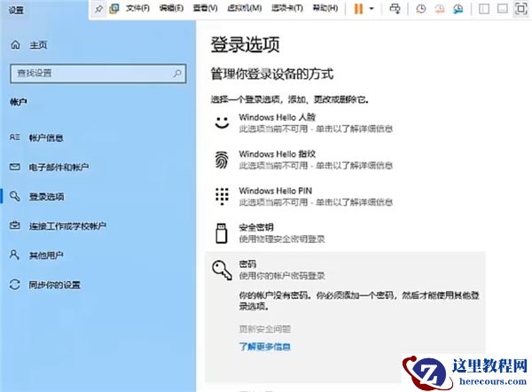The image size is (532, 392).
Task: Enter full screen mode icon
Action: (x=521, y=9)
